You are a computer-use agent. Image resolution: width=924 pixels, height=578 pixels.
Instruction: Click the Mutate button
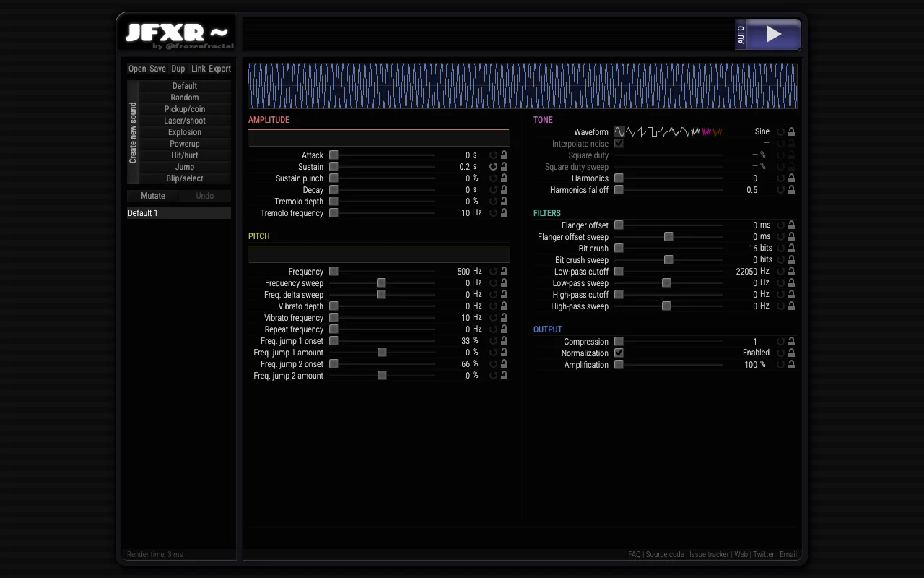[153, 196]
